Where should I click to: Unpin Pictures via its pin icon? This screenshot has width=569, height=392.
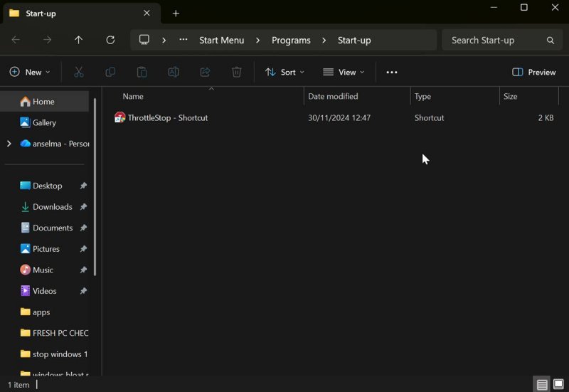[x=83, y=249]
